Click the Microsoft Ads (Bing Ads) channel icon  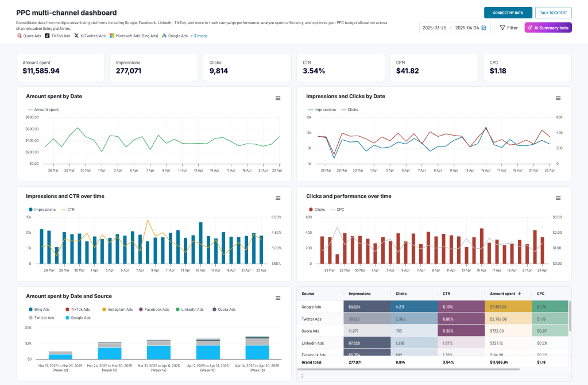coord(113,36)
